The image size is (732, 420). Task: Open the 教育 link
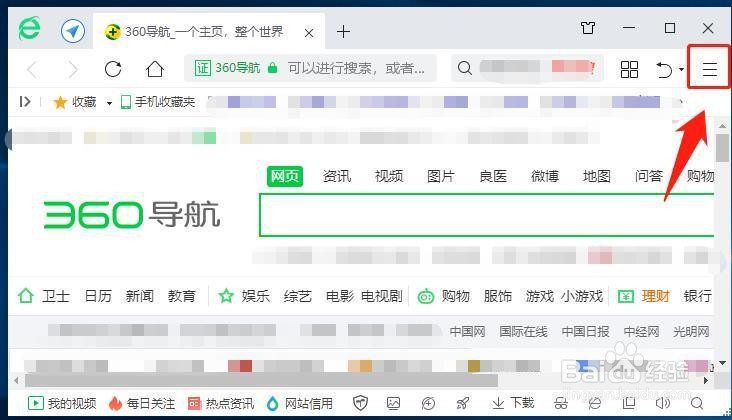pyautogui.click(x=182, y=296)
